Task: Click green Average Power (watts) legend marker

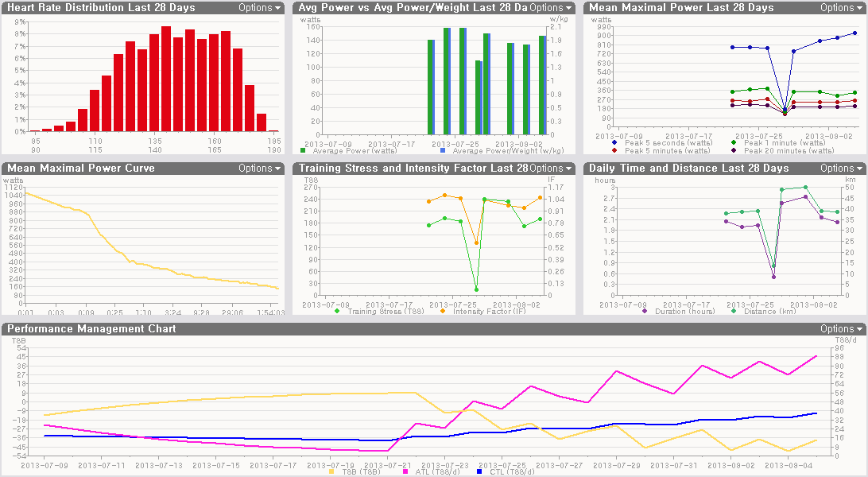Action: (x=303, y=150)
